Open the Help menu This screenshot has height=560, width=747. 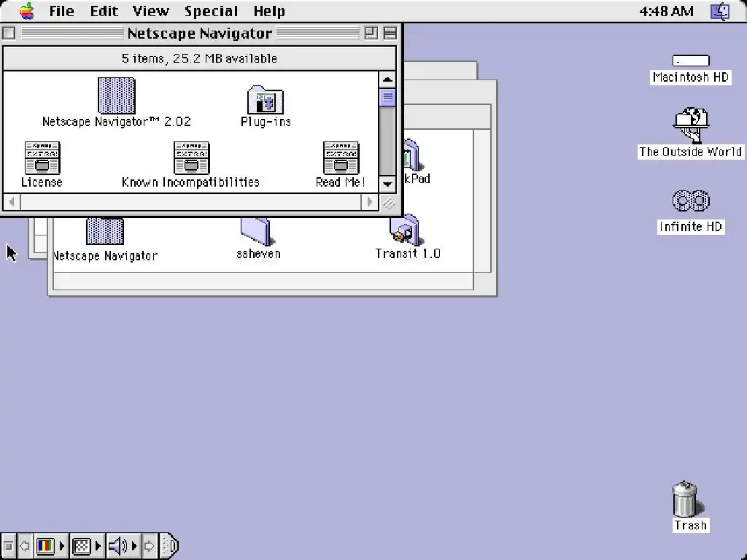(x=269, y=10)
